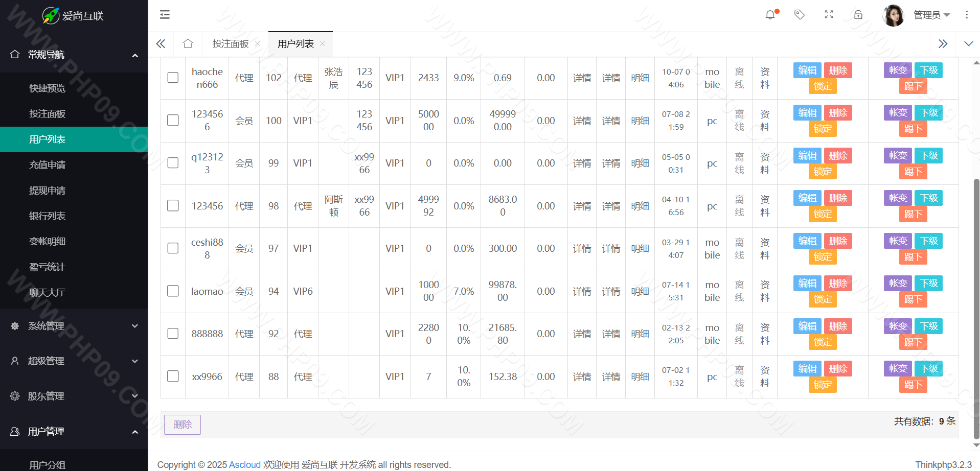This screenshot has height=471, width=980.
Task: Go to home tab icon
Action: (188, 44)
